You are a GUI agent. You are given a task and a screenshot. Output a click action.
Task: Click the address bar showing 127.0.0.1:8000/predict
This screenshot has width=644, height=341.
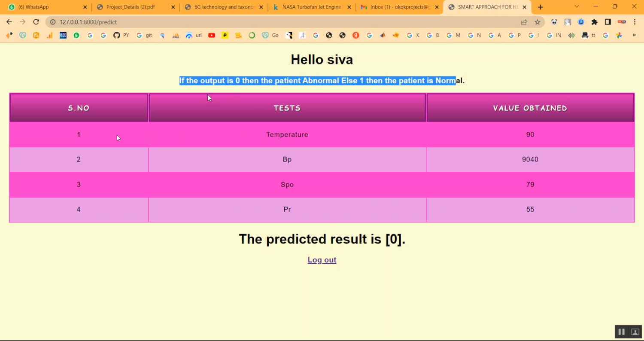coord(258,22)
